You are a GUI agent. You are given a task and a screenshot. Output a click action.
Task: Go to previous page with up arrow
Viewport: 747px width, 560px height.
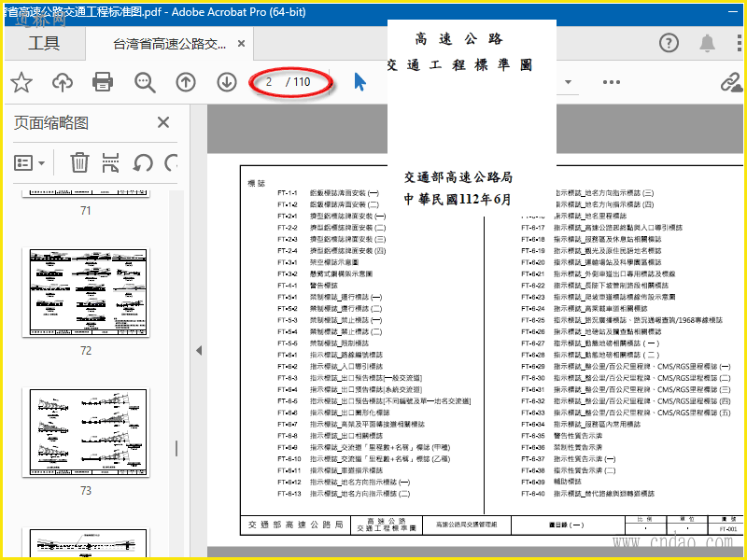[186, 82]
